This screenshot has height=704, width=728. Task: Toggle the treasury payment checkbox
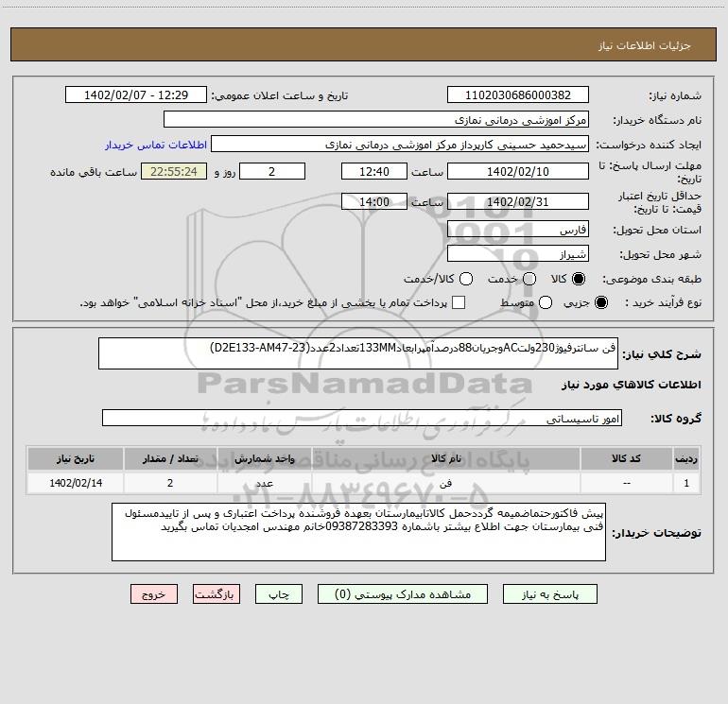tap(459, 302)
